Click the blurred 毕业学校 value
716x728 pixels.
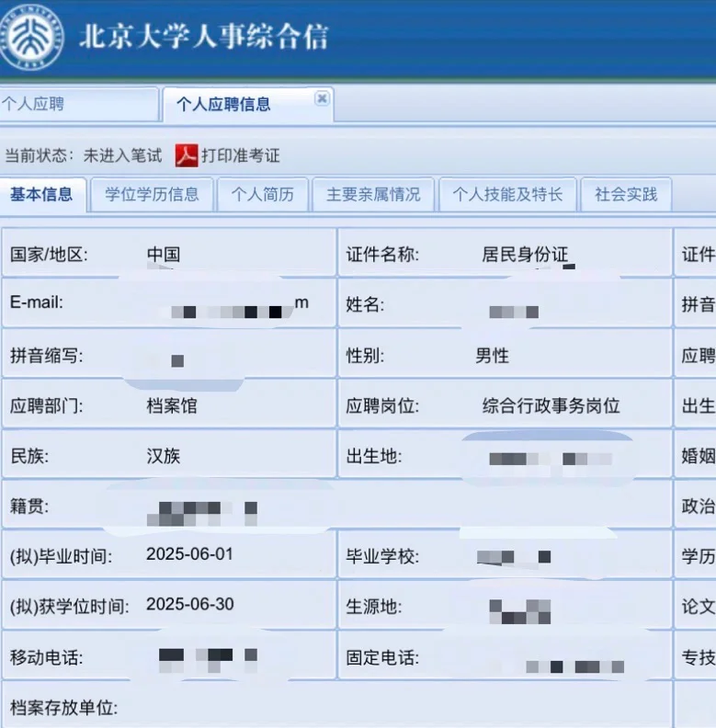(514, 557)
